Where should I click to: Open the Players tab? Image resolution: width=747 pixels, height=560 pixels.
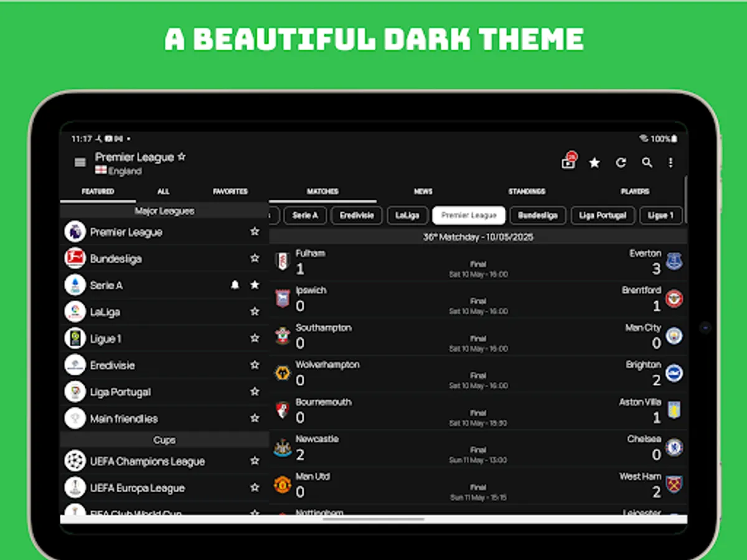tap(635, 192)
